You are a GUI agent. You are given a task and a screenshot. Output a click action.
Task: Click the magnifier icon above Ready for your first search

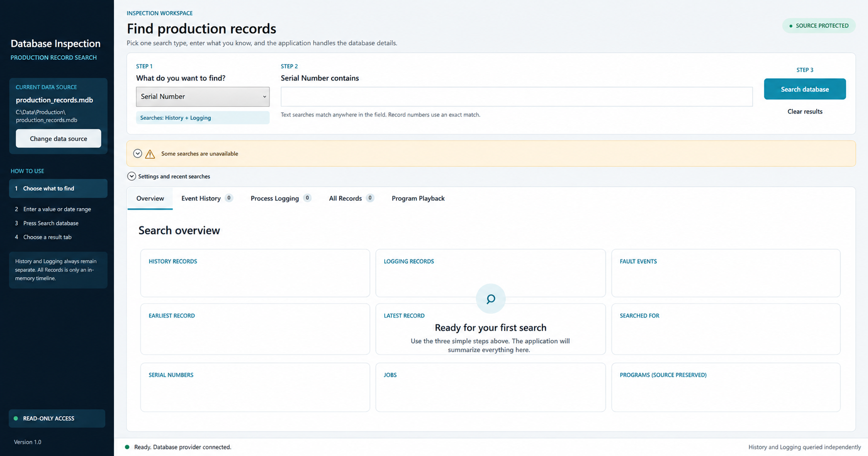(491, 299)
